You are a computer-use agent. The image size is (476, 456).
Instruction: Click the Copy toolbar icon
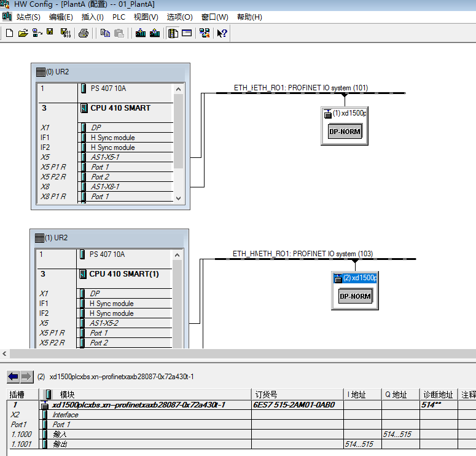click(105, 33)
